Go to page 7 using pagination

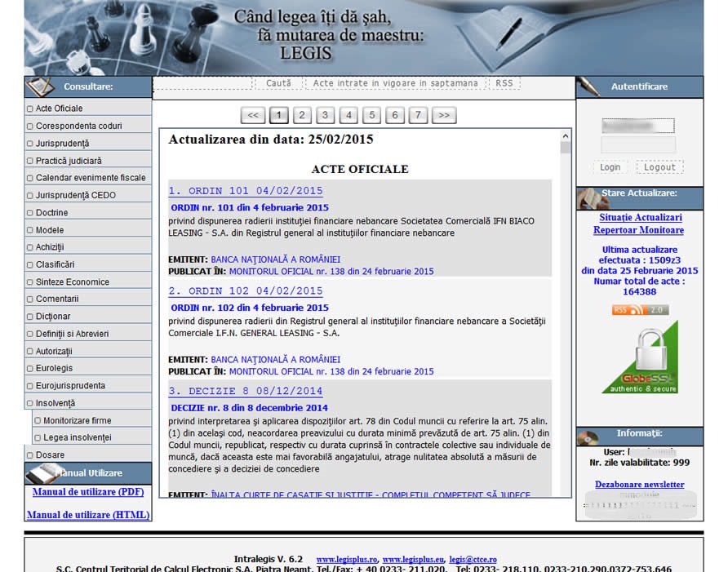[418, 115]
